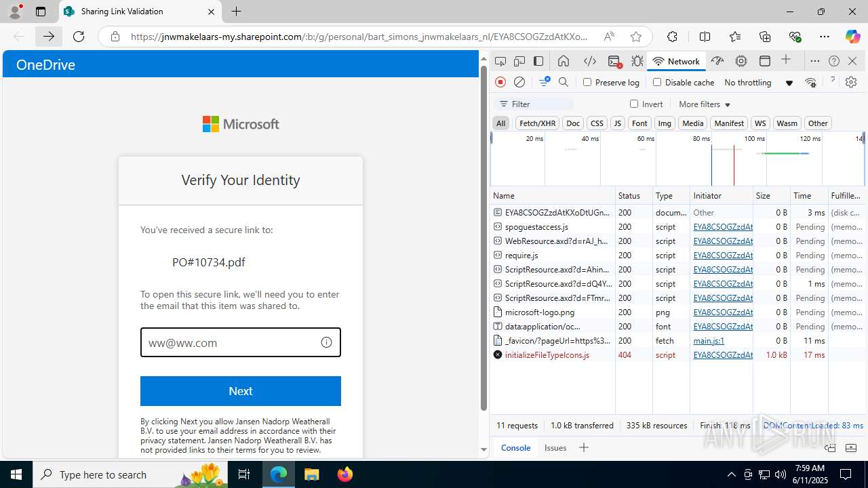Image resolution: width=868 pixels, height=488 pixels.
Task: Filter requests by JS type
Action: click(x=617, y=123)
